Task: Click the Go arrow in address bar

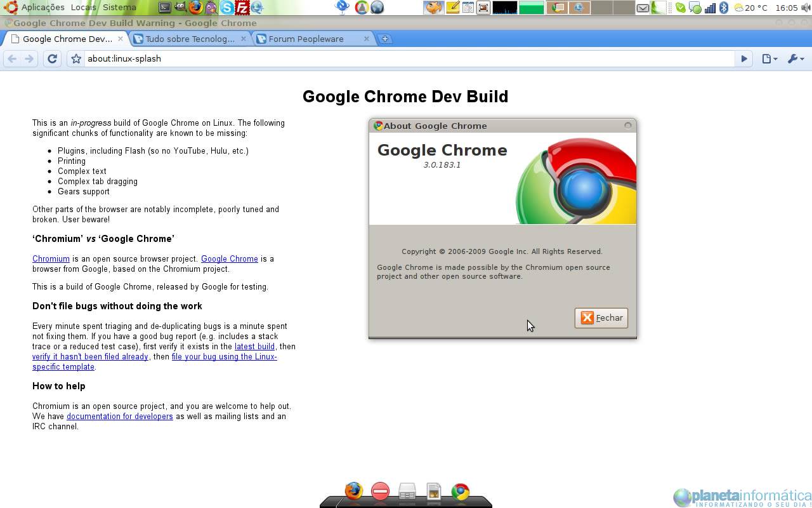Action: pyautogui.click(x=744, y=58)
